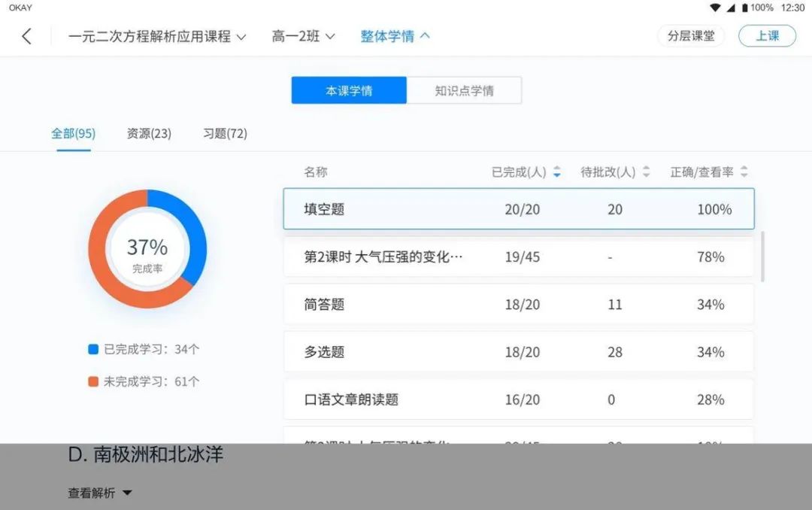Sort by 待批改(人) column arrows
This screenshot has height=510, width=812.
point(646,172)
